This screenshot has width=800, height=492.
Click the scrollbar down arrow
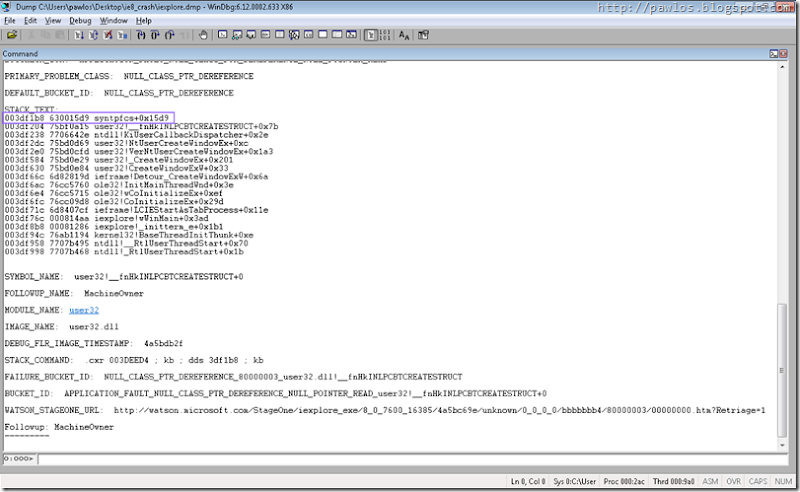(x=782, y=445)
